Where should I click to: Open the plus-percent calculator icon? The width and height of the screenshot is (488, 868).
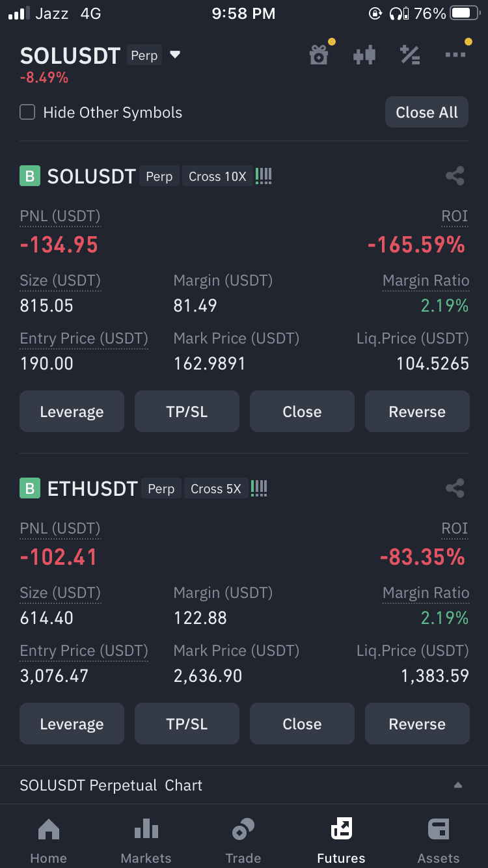point(410,55)
